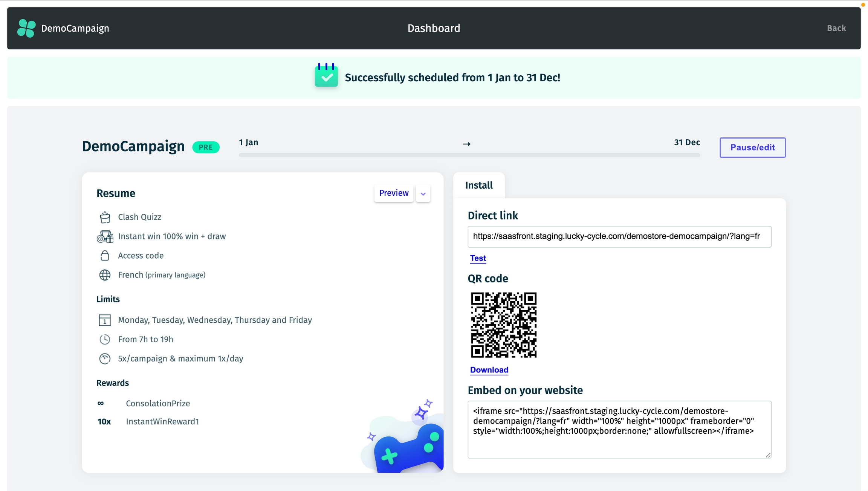Click the Preview button
The image size is (868, 491).
click(394, 193)
